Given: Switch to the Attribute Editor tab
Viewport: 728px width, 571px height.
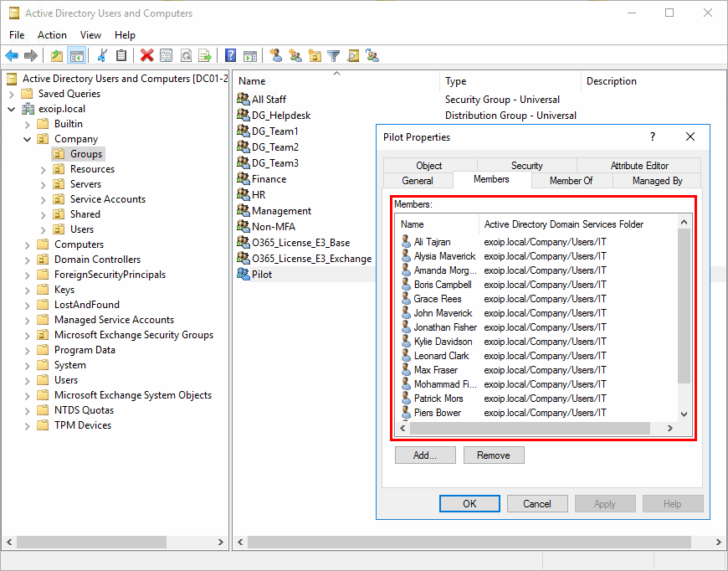Looking at the screenshot, I should (639, 165).
